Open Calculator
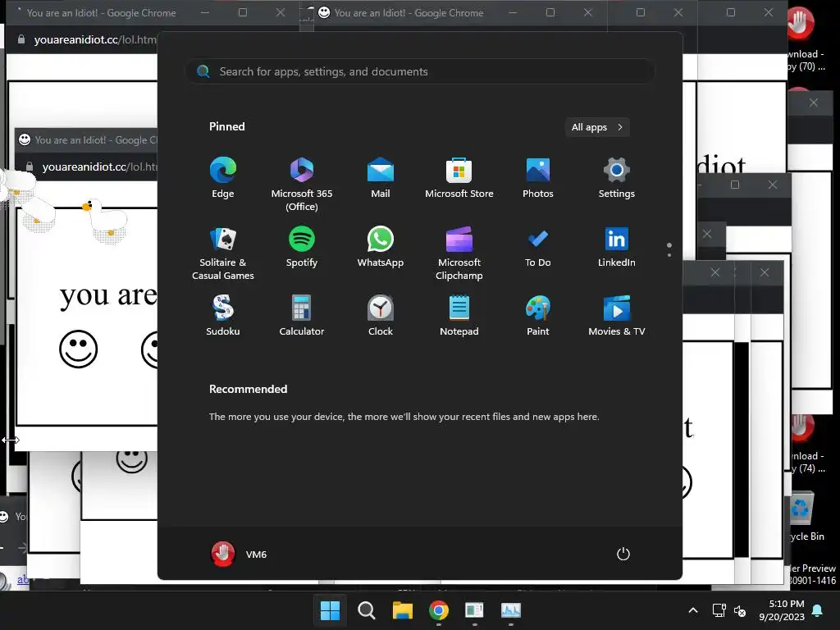Image resolution: width=840 pixels, height=630 pixels. [x=302, y=316]
